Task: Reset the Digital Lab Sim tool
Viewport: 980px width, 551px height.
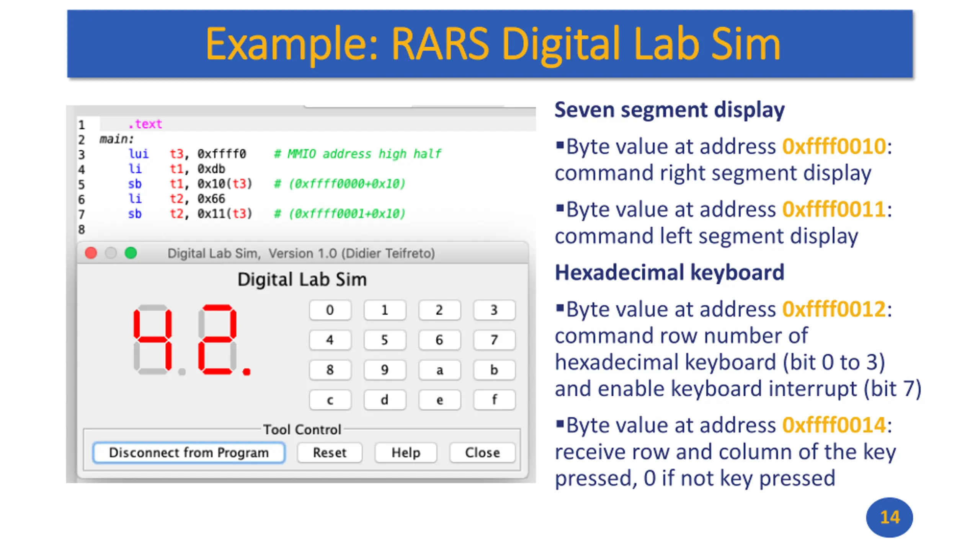Action: 329,453
